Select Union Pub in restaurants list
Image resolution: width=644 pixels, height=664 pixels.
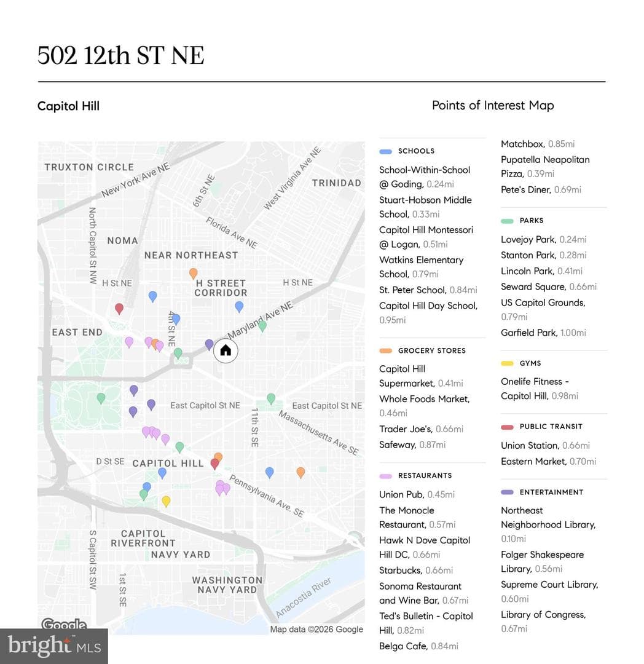coord(417,494)
